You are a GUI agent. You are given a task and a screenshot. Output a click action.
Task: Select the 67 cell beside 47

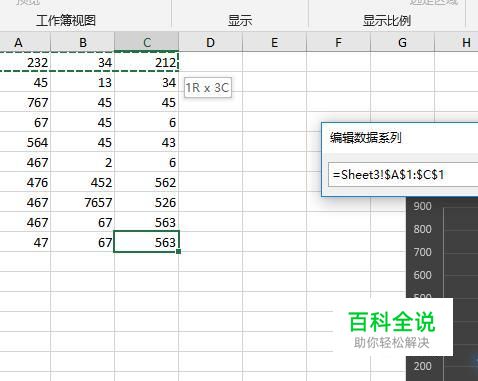82,242
